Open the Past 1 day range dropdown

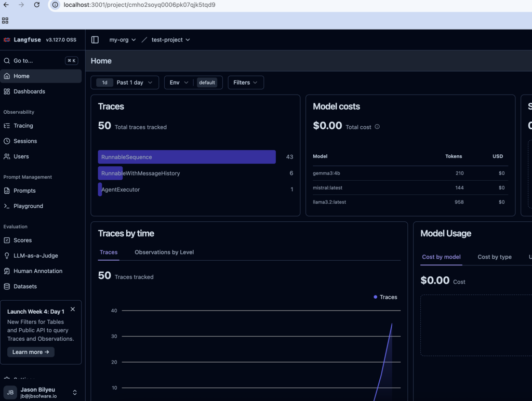tap(125, 83)
